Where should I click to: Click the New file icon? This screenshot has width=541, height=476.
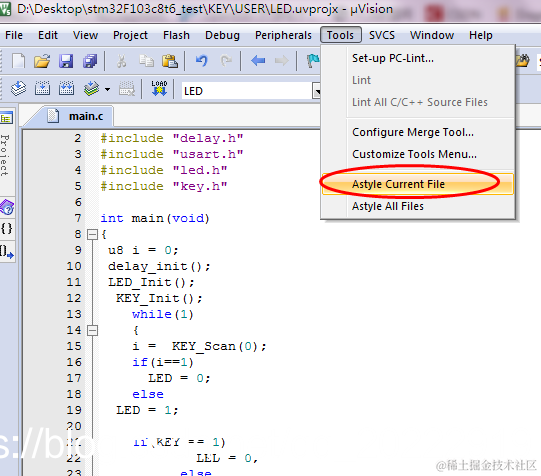click(x=18, y=61)
